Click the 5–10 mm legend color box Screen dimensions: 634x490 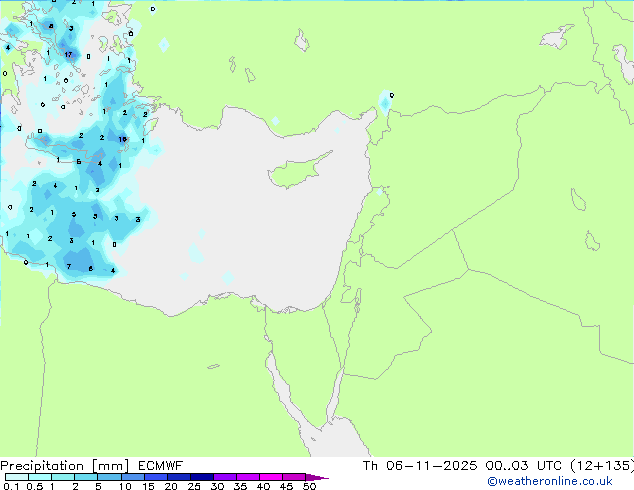pos(110,477)
